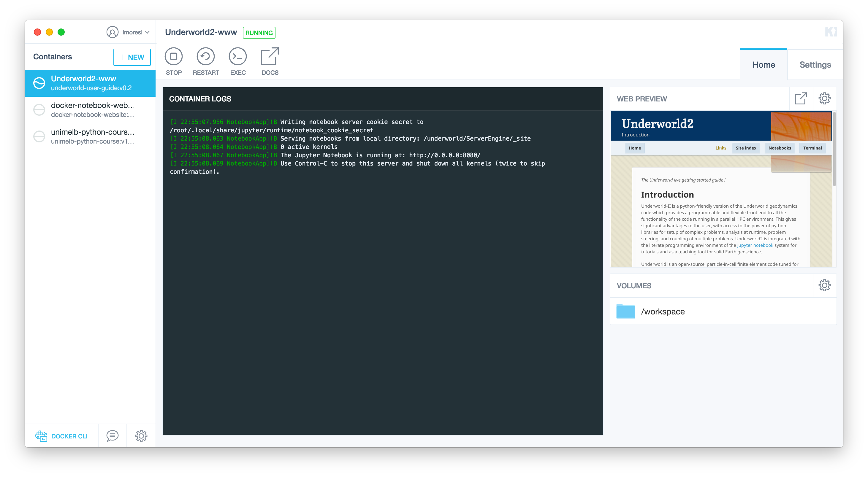Select the docker-notebook-web container
Screen dimensions: 868x477
point(90,110)
